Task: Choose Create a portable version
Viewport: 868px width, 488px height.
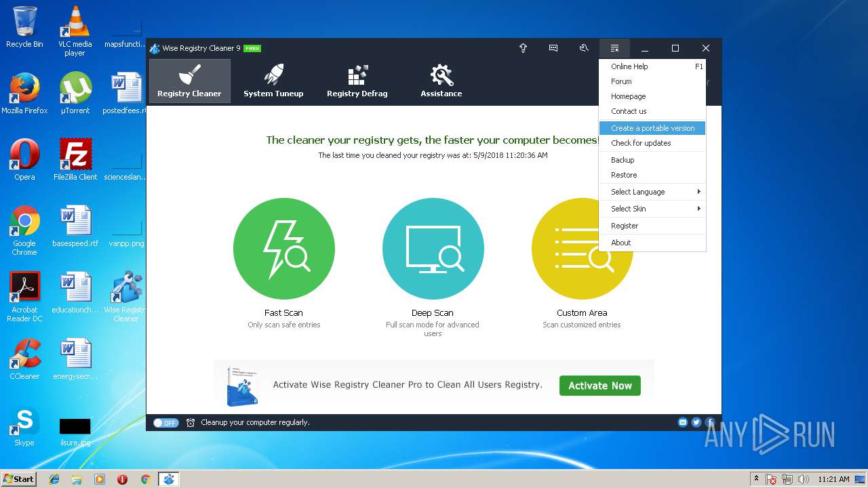Action: [652, 128]
